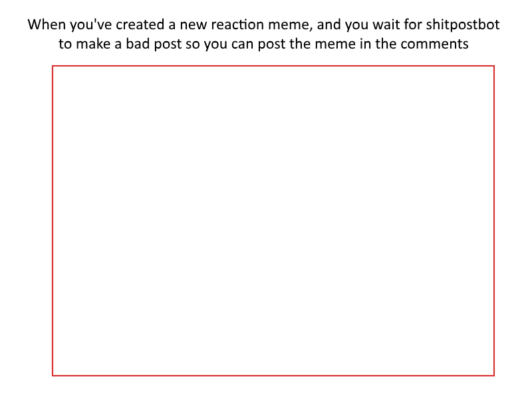Click the word "can" in the second line

(242, 45)
